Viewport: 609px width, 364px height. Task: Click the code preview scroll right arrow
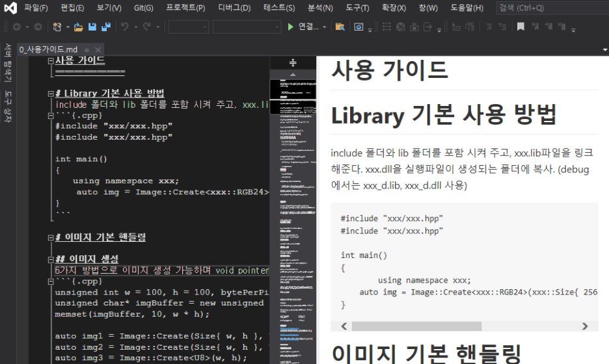pos(585,326)
